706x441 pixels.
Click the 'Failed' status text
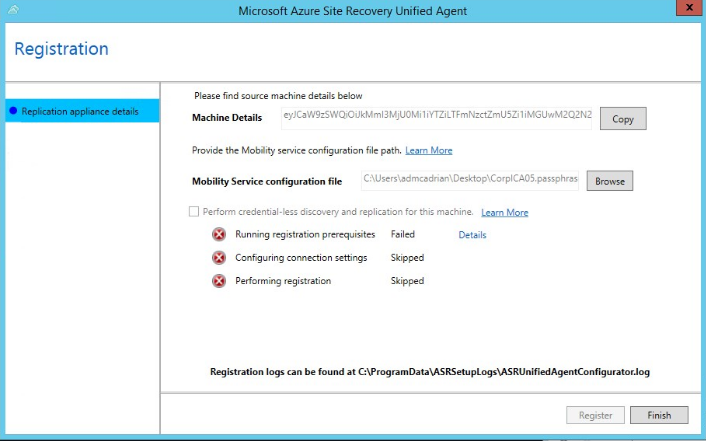[403, 234]
